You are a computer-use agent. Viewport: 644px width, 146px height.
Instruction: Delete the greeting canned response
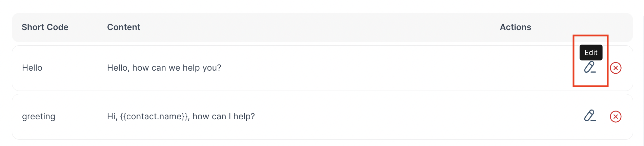click(x=616, y=117)
